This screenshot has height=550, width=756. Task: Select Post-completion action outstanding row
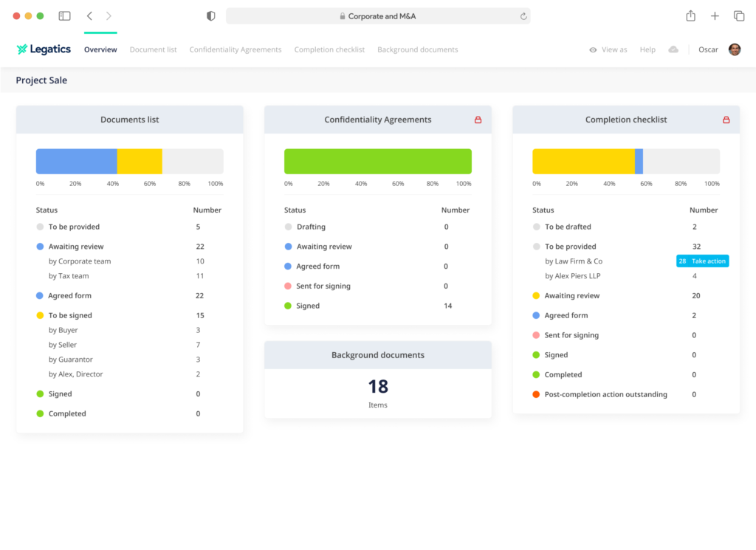tap(626, 394)
